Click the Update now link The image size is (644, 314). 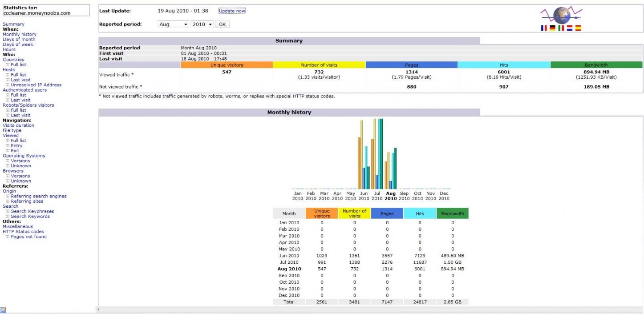232,11
